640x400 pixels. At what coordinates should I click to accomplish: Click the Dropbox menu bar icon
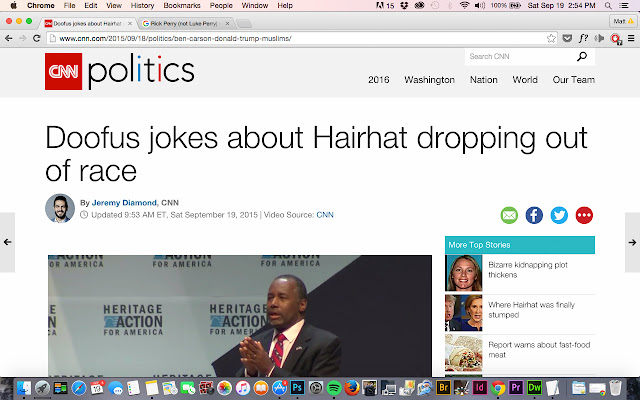coord(404,5)
